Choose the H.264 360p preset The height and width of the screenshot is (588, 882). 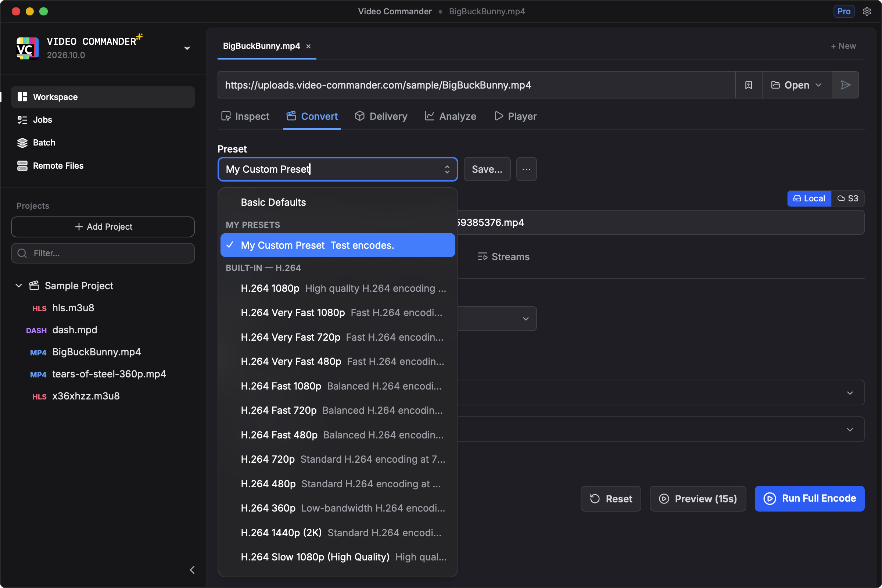click(337, 508)
